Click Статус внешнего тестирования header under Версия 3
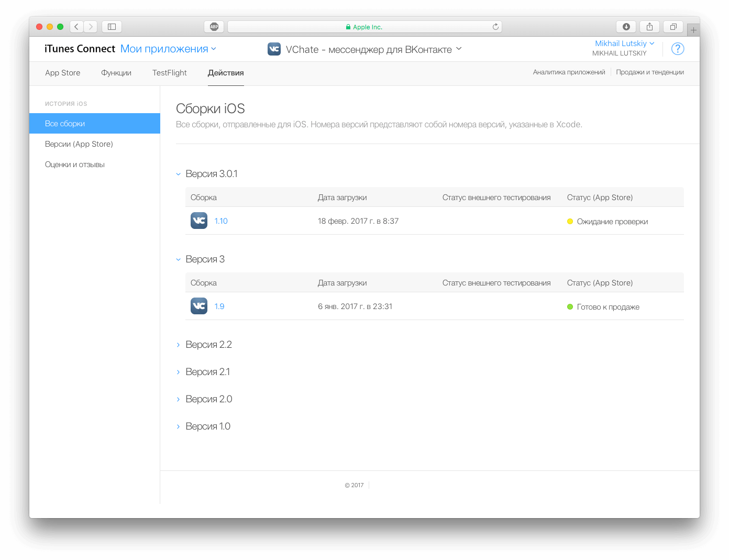This screenshot has width=729, height=560. (x=496, y=283)
